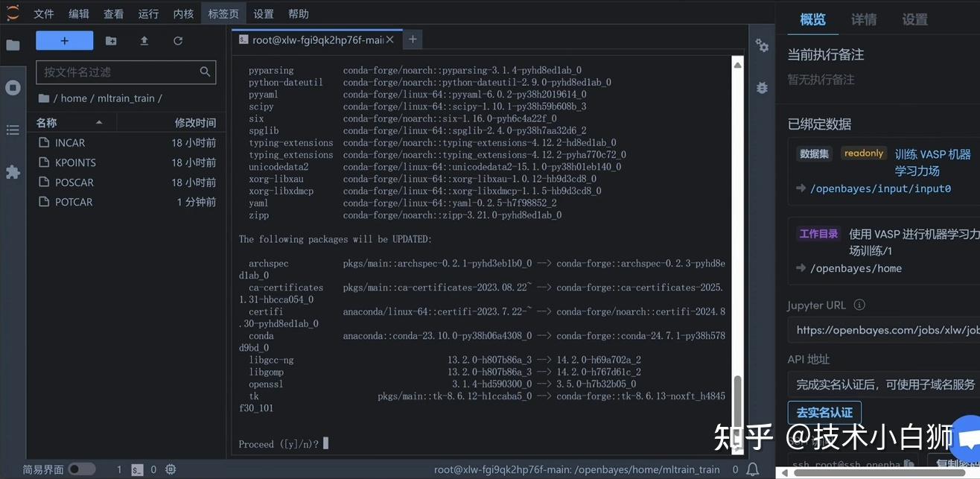Click the Jupyter URL info icon
Image resolution: width=980 pixels, height=479 pixels.
(859, 305)
